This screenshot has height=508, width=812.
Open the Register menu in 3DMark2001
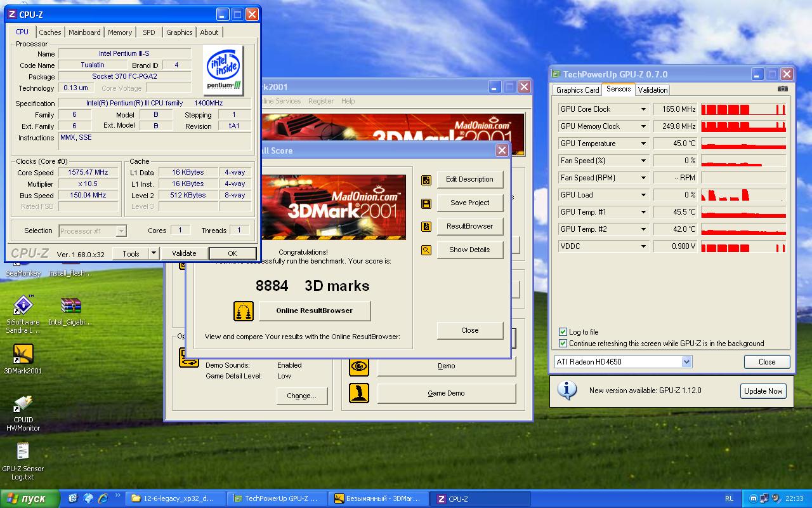pyautogui.click(x=321, y=101)
